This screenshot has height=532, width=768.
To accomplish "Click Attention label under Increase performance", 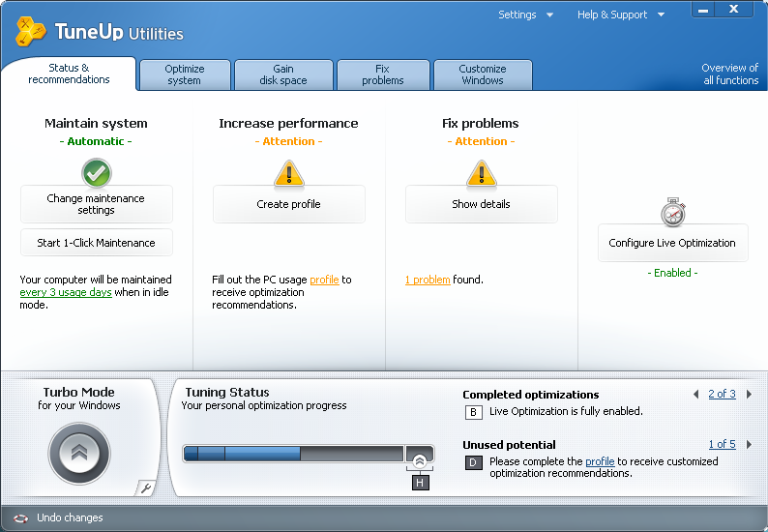I will pos(288,141).
